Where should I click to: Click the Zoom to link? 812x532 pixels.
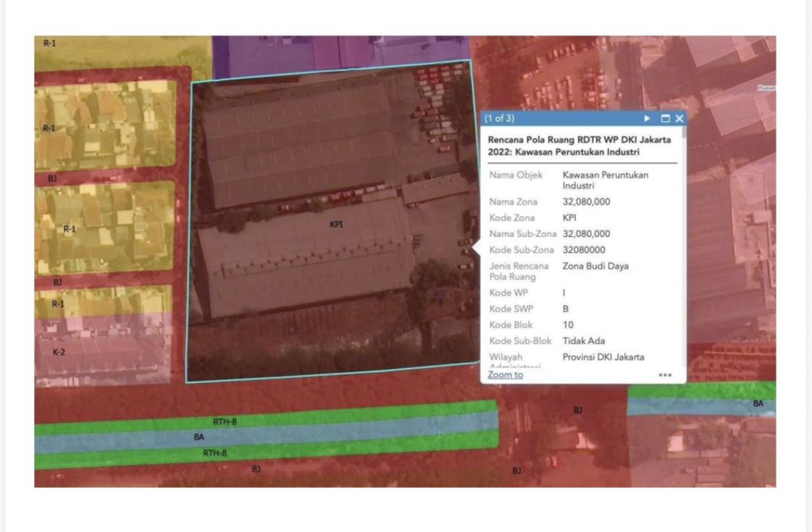(505, 375)
